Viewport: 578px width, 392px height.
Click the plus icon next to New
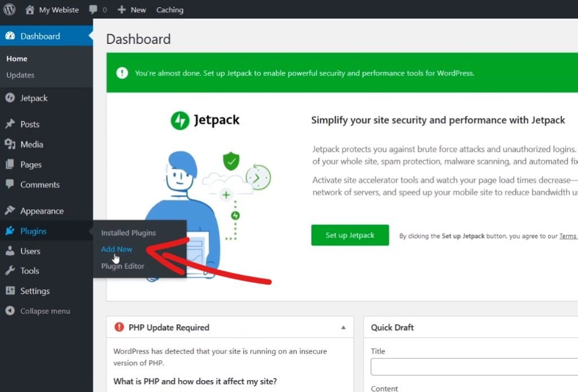122,10
